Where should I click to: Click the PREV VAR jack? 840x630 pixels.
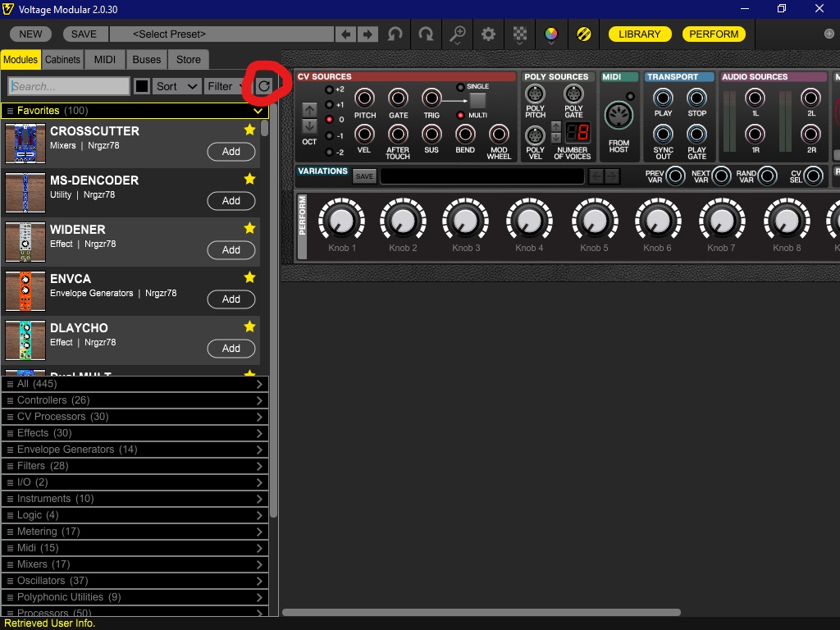point(675,176)
